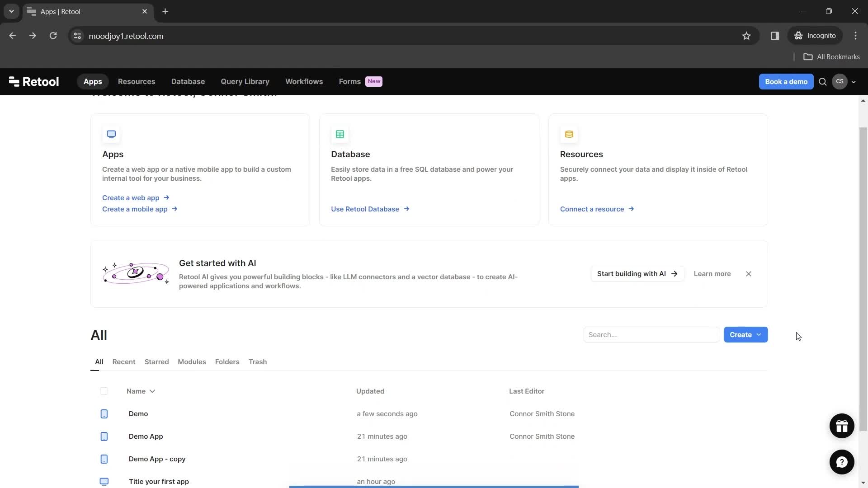Click the search input field

tap(650, 334)
